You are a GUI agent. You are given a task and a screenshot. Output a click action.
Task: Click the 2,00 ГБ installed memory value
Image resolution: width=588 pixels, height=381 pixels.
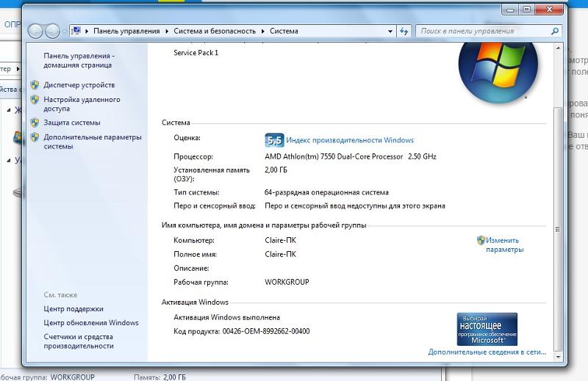[276, 170]
